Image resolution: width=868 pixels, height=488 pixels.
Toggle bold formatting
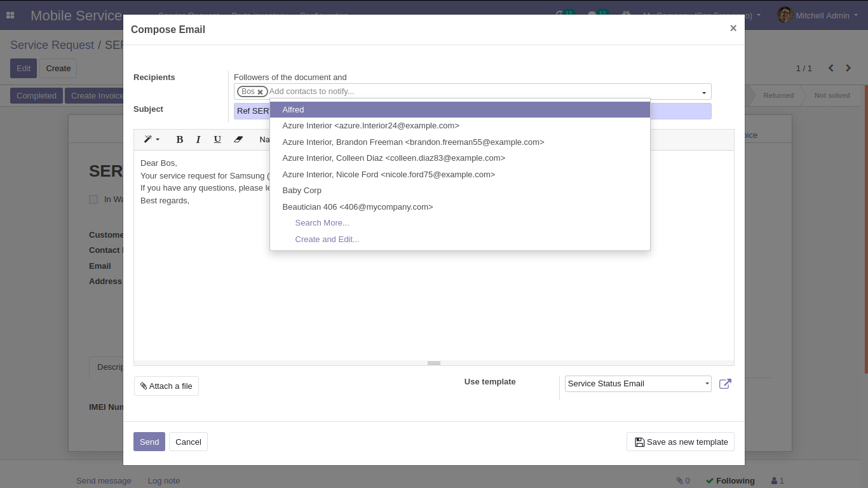180,139
